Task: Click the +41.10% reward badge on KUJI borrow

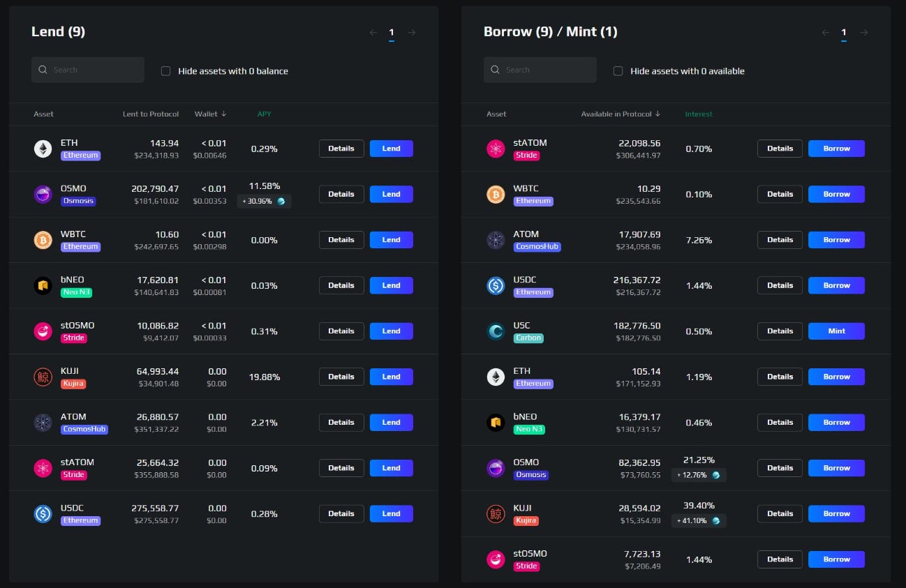Action: tap(699, 520)
